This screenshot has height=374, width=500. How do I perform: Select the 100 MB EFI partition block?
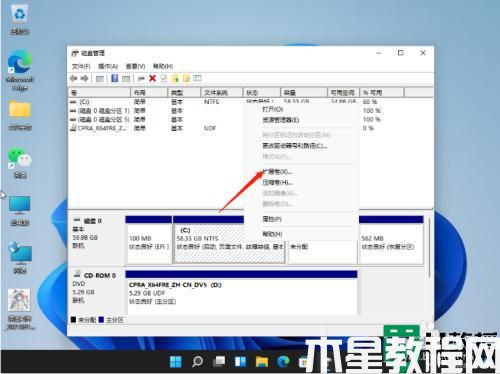(149, 240)
